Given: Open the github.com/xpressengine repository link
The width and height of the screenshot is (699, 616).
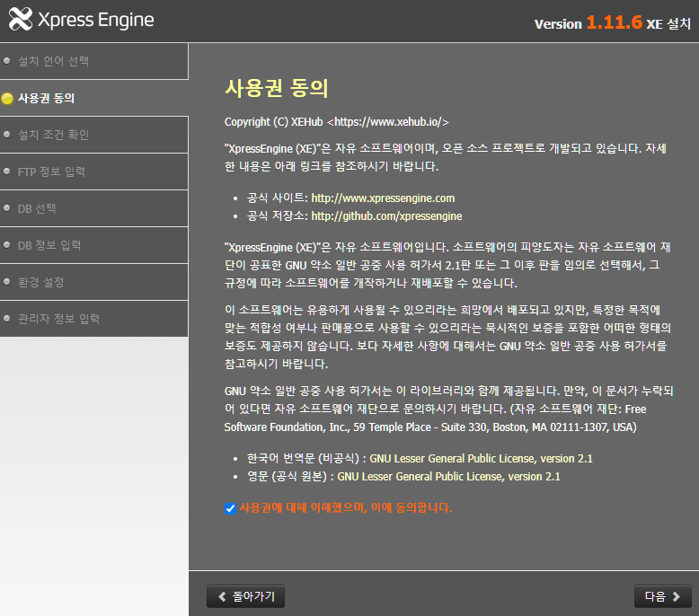Looking at the screenshot, I should pos(386,216).
